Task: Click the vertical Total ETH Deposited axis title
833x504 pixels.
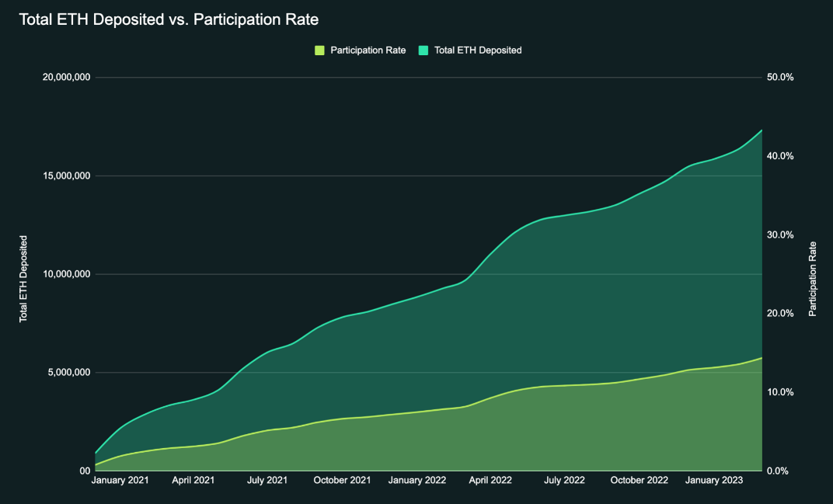Action: [24, 279]
